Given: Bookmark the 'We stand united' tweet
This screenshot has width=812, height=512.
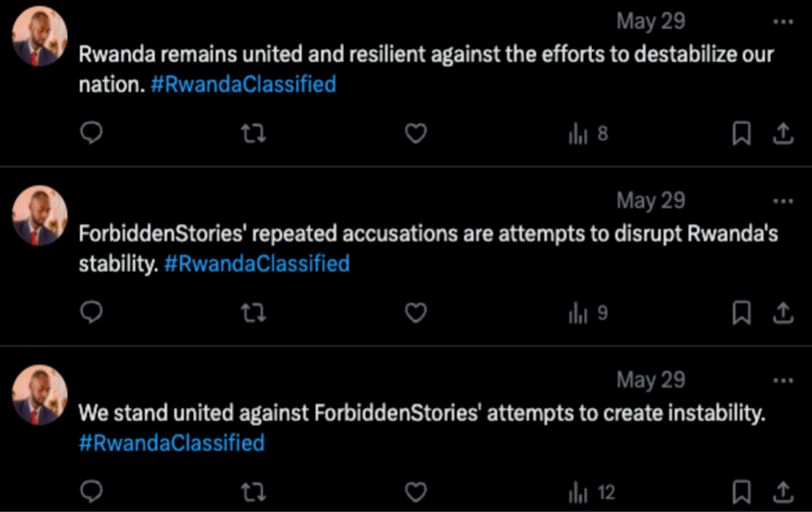Looking at the screenshot, I should [x=741, y=492].
